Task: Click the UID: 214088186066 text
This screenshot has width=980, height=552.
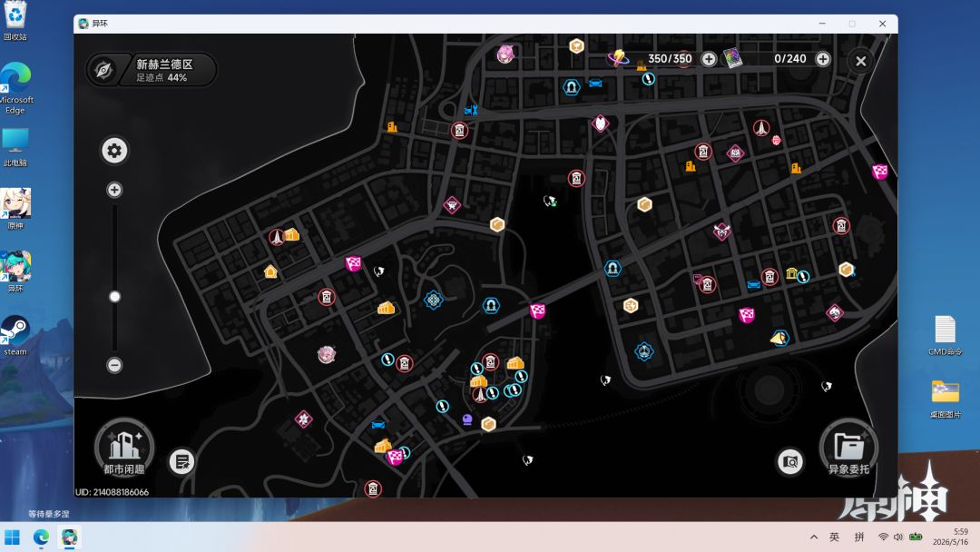Action: [x=112, y=492]
